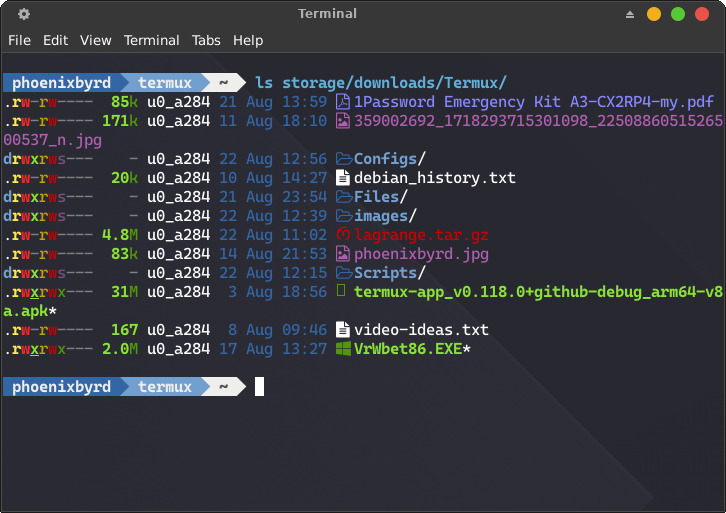Viewport: 726px width, 513px height.
Task: Click 'VrWbet86.EXE*' filename
Action: [412, 349]
